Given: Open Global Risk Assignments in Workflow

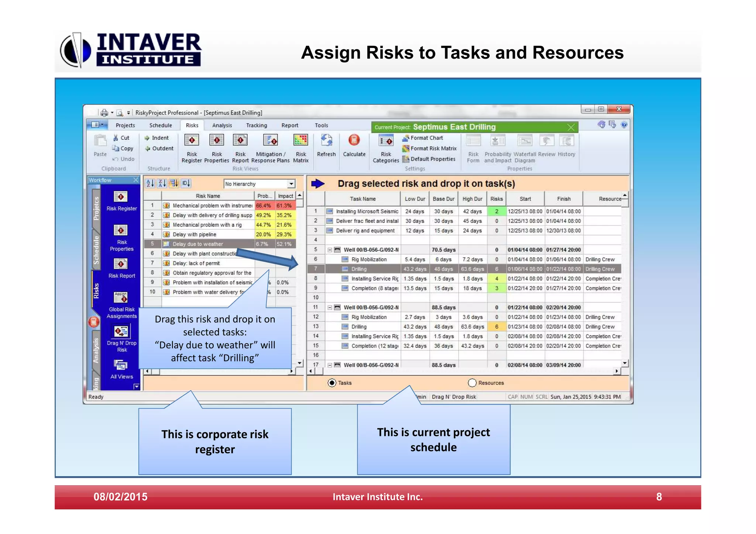Looking at the screenshot, I should [121, 305].
